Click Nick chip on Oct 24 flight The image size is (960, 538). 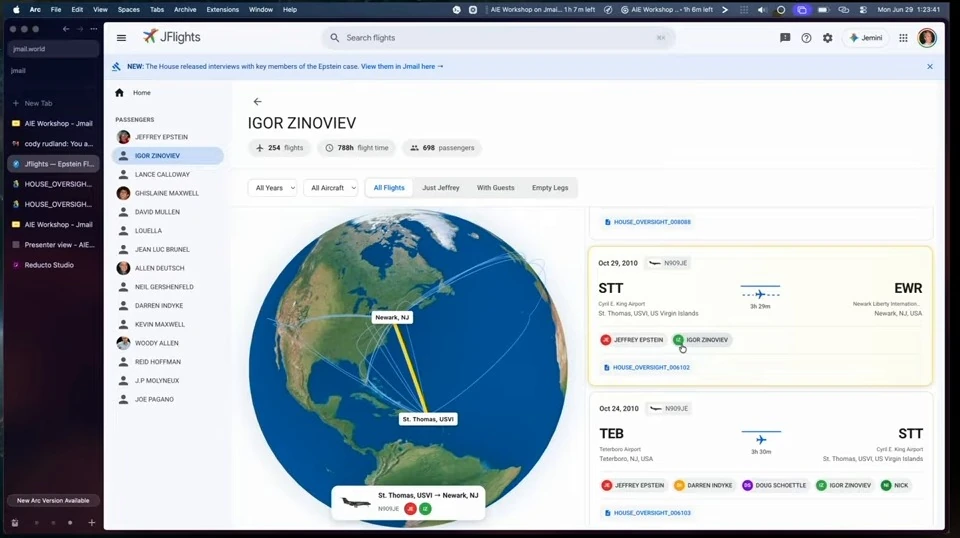[x=895, y=485]
